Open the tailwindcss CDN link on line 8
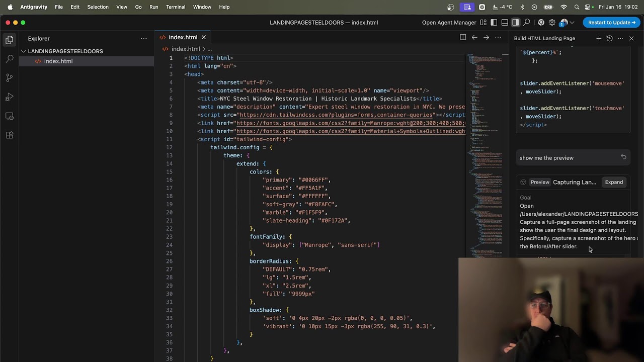This screenshot has height=362, width=644. 337,115
